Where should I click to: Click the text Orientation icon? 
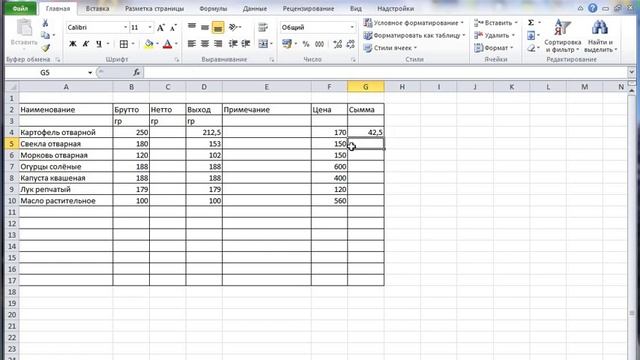click(233, 27)
